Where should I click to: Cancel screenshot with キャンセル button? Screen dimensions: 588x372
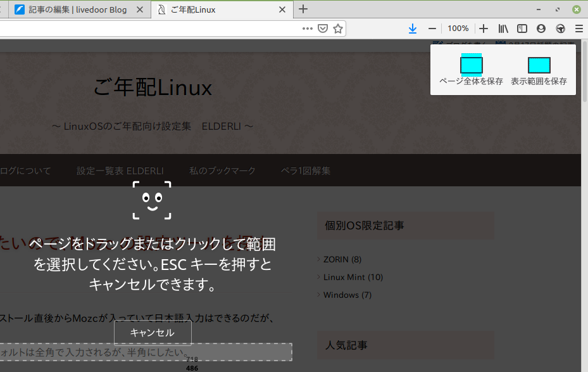[x=153, y=333]
